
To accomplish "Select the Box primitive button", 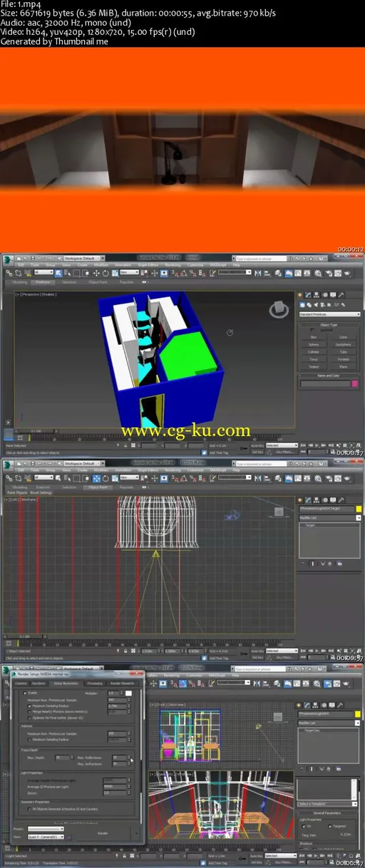I will point(314,337).
